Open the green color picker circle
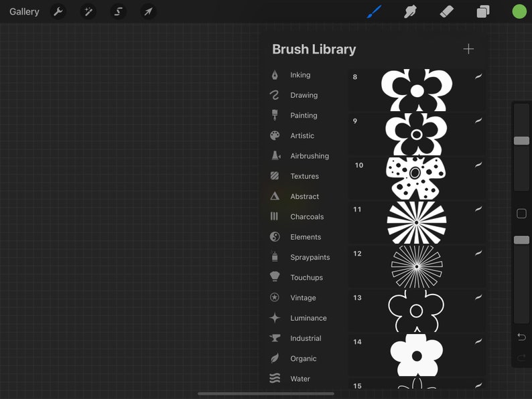 [x=519, y=11]
